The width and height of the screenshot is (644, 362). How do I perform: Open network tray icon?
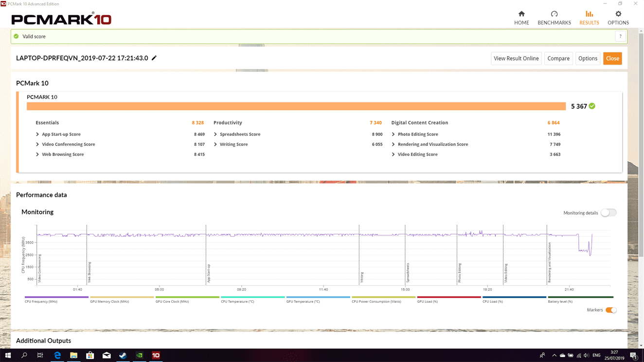(578, 355)
